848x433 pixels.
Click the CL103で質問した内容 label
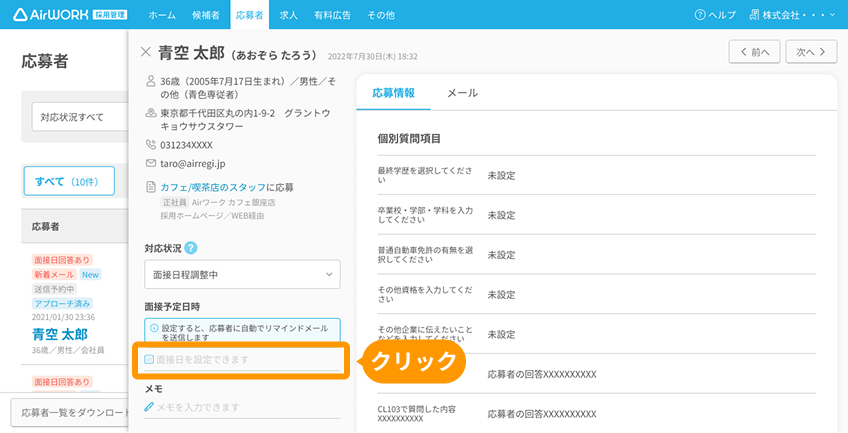[x=416, y=414]
